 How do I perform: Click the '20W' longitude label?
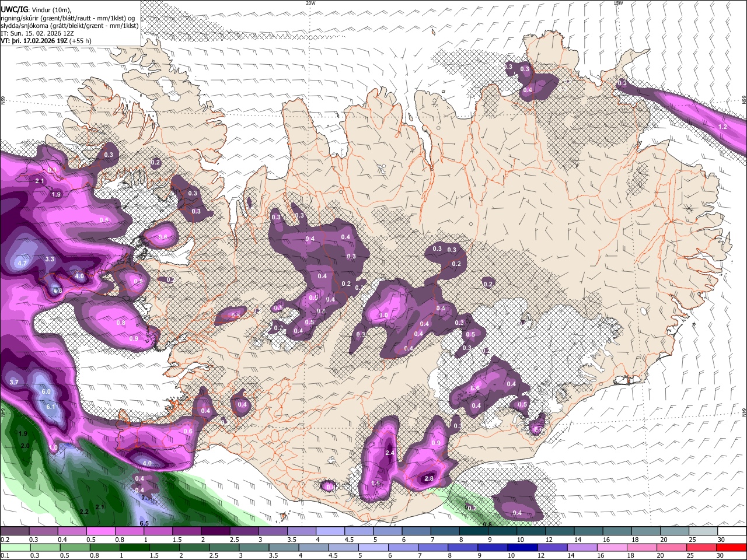(310, 3)
